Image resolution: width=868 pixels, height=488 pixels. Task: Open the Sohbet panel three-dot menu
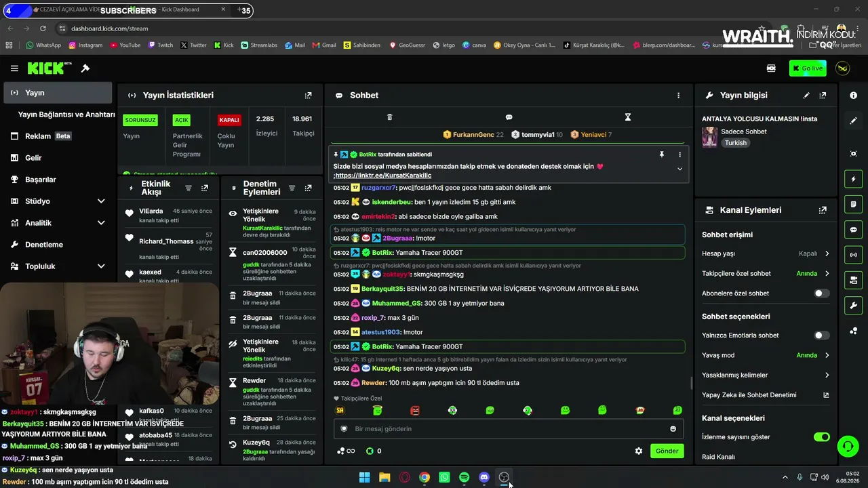(x=678, y=96)
